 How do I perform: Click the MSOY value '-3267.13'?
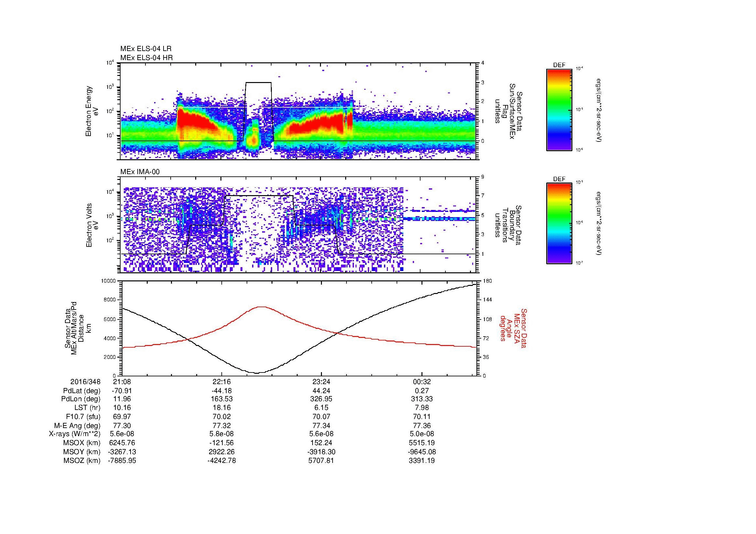pyautogui.click(x=122, y=452)
